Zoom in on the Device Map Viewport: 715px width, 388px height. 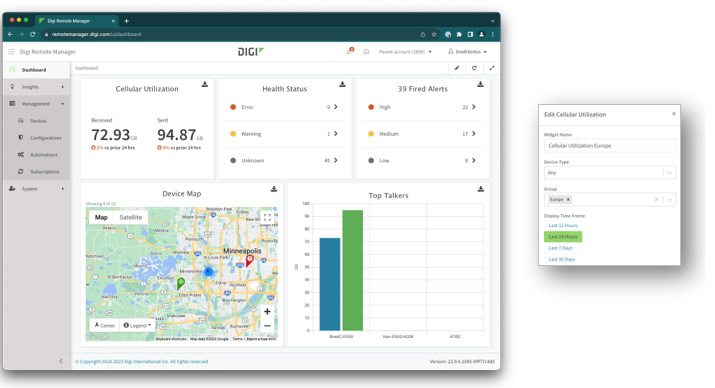[267, 311]
